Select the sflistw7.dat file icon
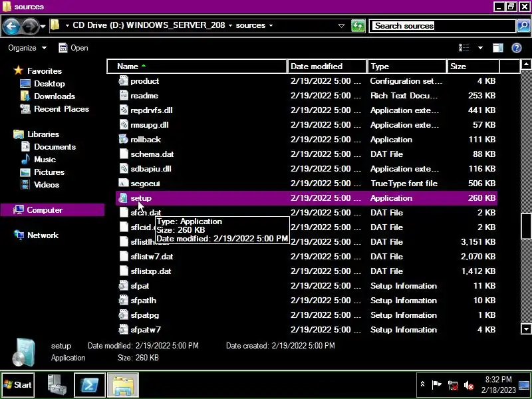Image resolution: width=532 pixels, height=399 pixels. point(124,256)
